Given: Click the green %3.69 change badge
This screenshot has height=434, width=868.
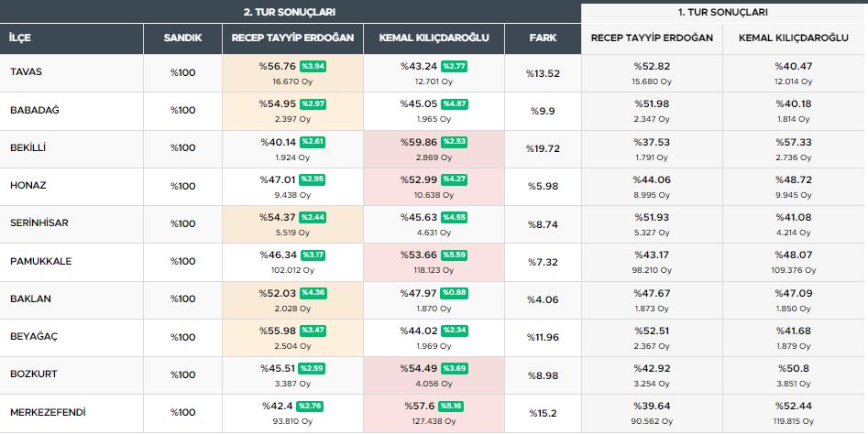Looking at the screenshot, I should click(x=455, y=368).
